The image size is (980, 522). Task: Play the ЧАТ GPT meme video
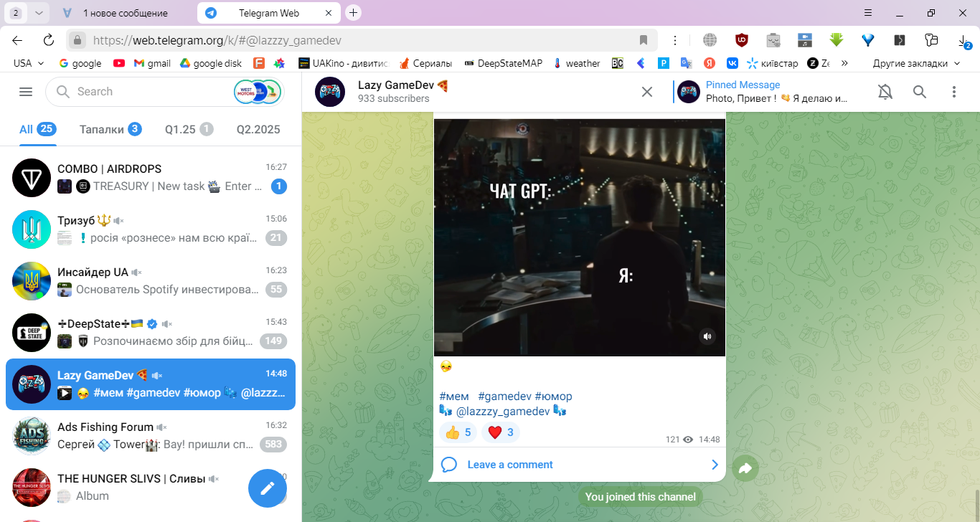click(580, 237)
